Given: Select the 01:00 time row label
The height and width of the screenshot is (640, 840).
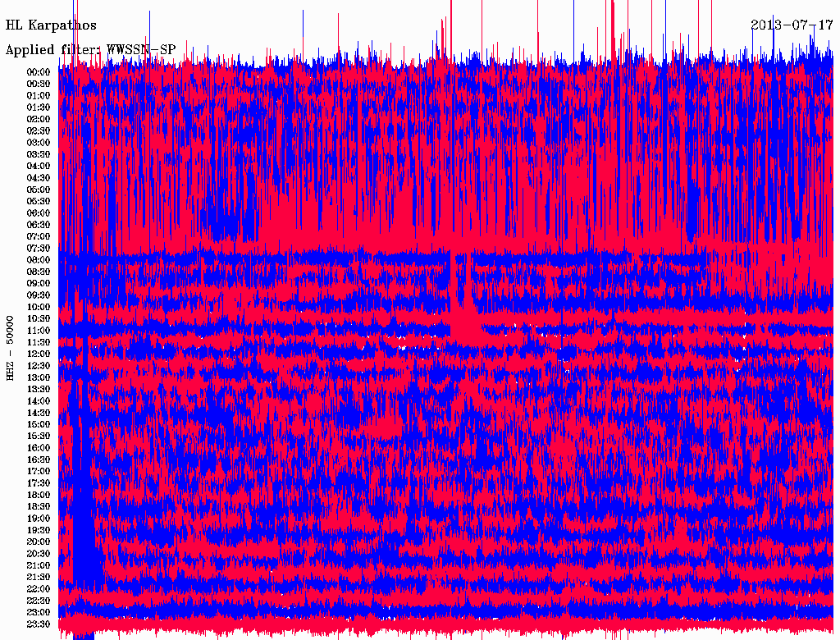Looking at the screenshot, I should [39, 95].
